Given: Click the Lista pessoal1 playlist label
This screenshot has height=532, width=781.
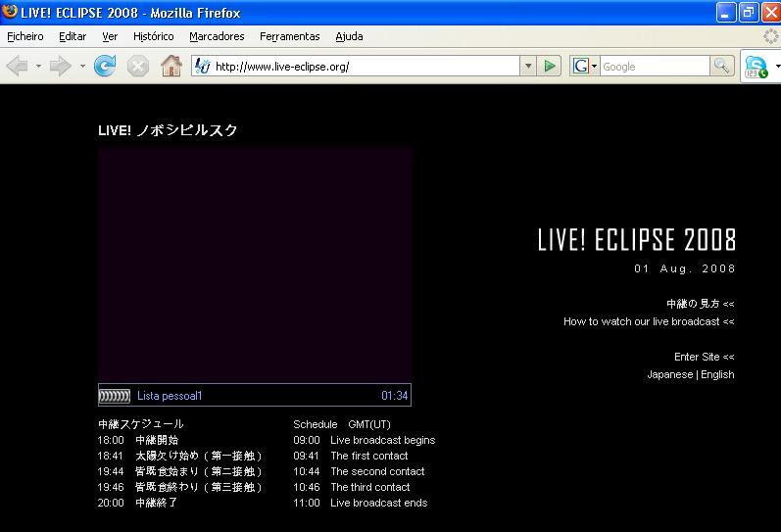Looking at the screenshot, I should point(170,396).
